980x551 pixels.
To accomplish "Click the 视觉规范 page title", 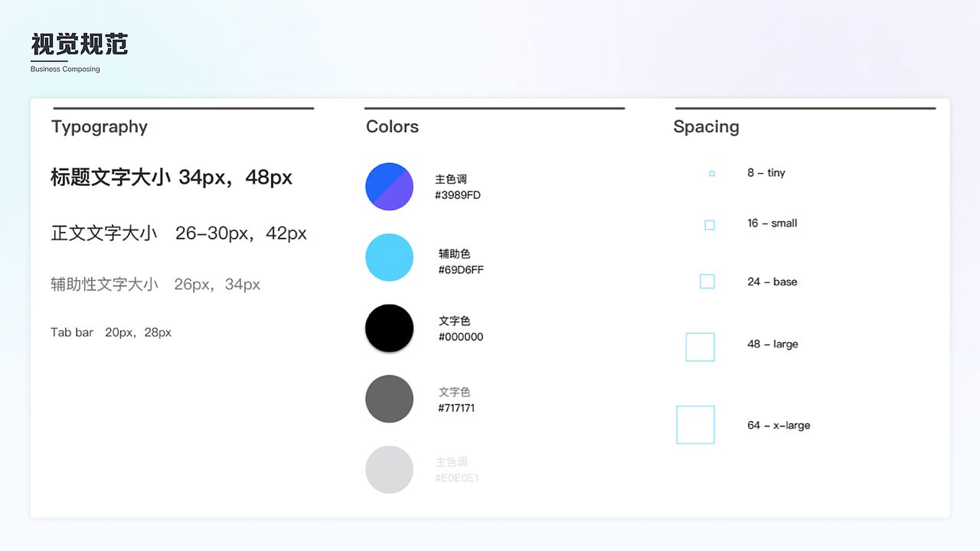I will click(80, 44).
